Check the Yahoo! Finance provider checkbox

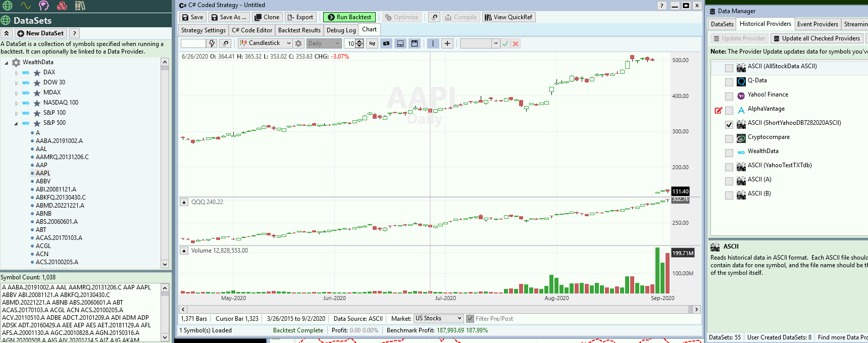(729, 96)
